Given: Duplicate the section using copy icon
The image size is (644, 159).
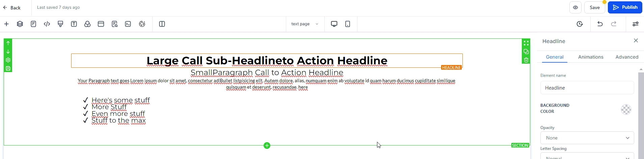Looking at the screenshot, I should point(526,52).
